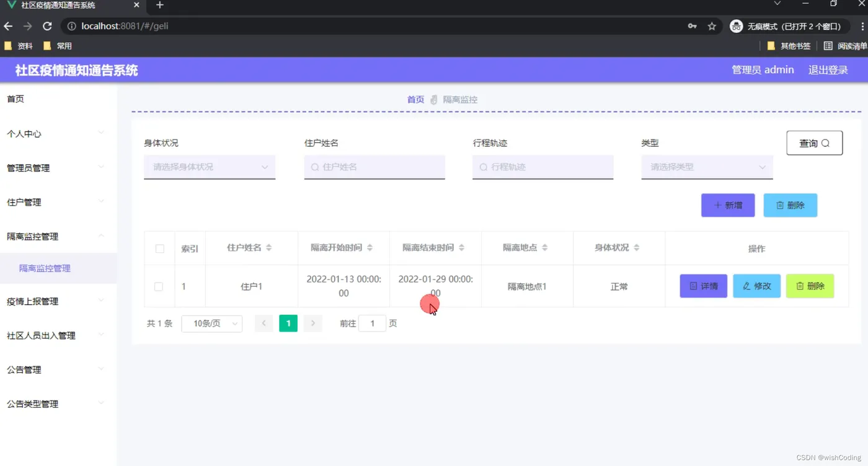Screen dimensions: 868x466
Task: Select page 1 in the pagination
Action: pos(288,323)
